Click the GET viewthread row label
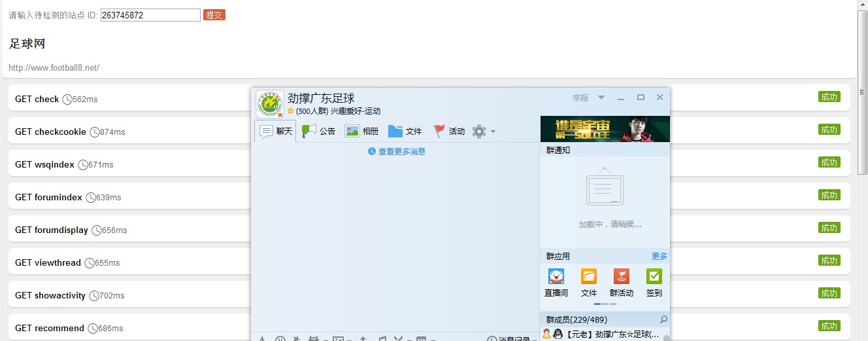868x341 pixels. [48, 262]
